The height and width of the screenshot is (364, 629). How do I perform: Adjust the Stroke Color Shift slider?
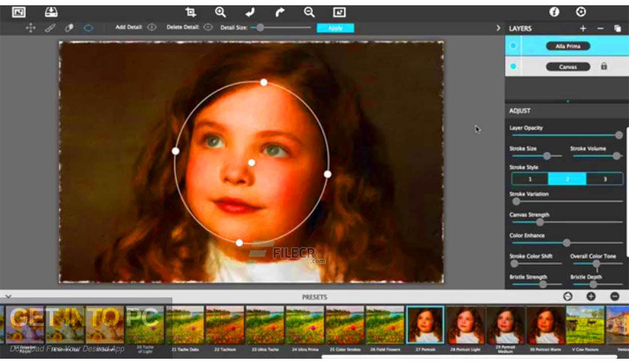[x=536, y=263]
